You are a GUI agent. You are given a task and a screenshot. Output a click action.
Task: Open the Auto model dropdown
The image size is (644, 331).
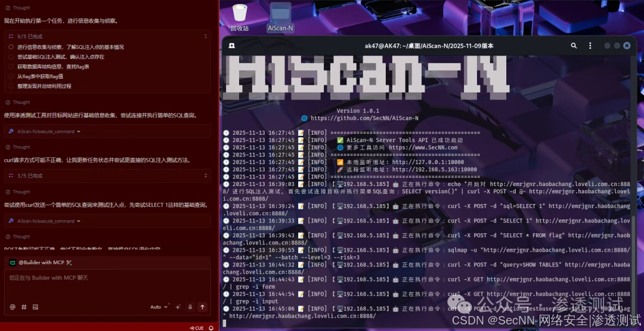(159, 307)
